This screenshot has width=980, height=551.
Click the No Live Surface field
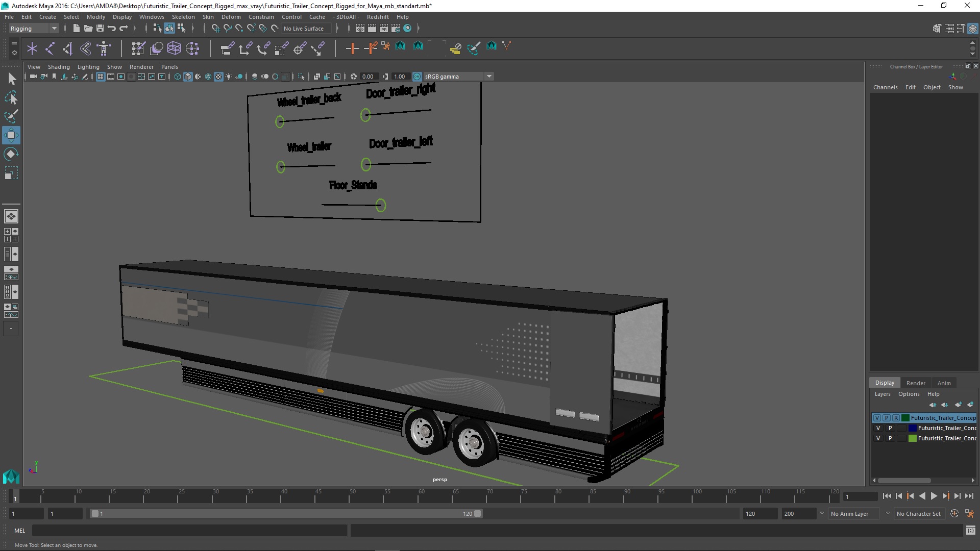click(x=307, y=29)
